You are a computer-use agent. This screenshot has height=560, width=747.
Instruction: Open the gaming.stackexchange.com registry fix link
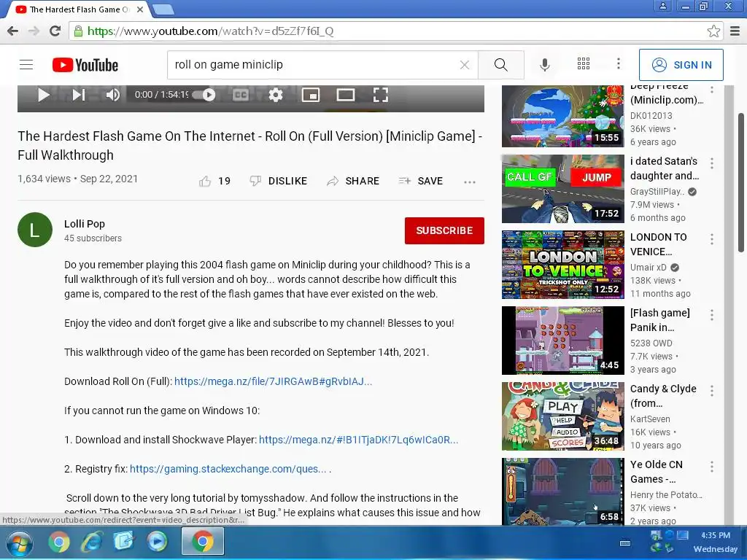click(228, 469)
